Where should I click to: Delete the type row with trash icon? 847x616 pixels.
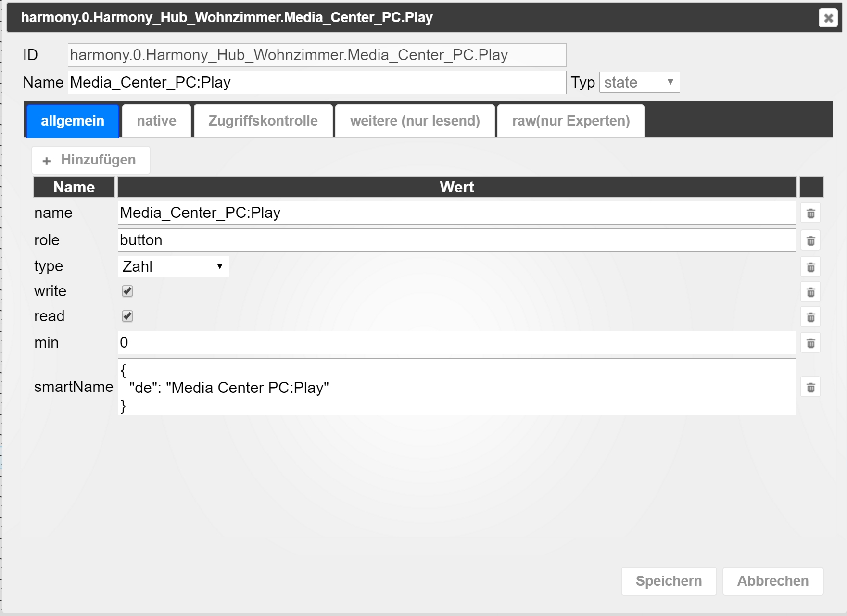[x=810, y=267]
